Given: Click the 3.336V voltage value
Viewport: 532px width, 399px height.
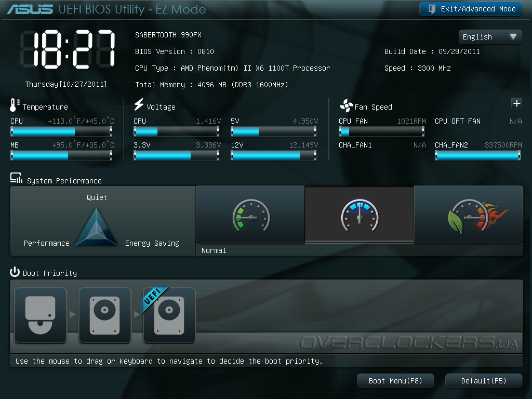Looking at the screenshot, I should pos(208,145).
